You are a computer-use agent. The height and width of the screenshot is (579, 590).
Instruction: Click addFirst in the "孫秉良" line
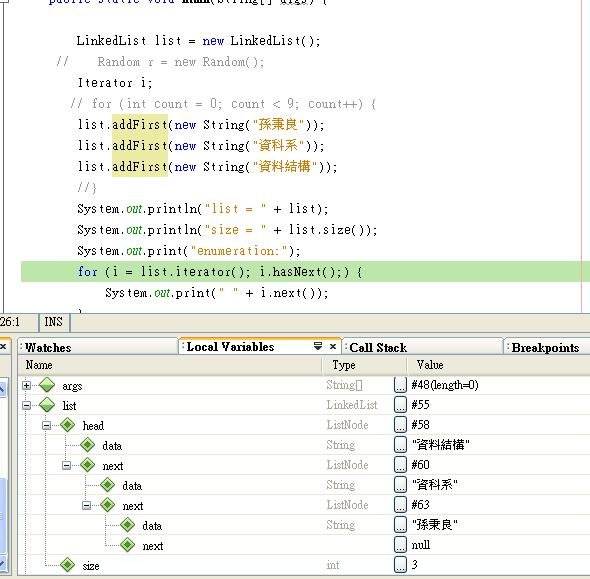pos(140,124)
